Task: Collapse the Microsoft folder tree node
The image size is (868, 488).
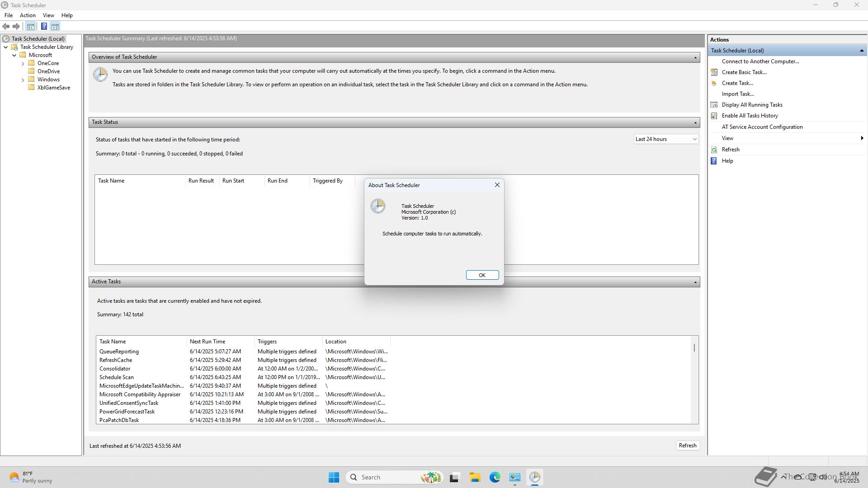Action: coord(14,55)
